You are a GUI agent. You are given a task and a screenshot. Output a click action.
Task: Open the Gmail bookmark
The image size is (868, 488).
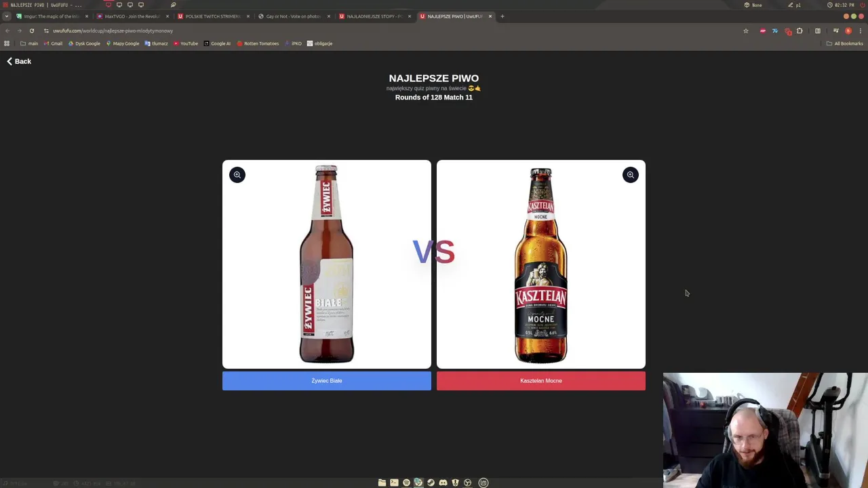[x=53, y=43]
